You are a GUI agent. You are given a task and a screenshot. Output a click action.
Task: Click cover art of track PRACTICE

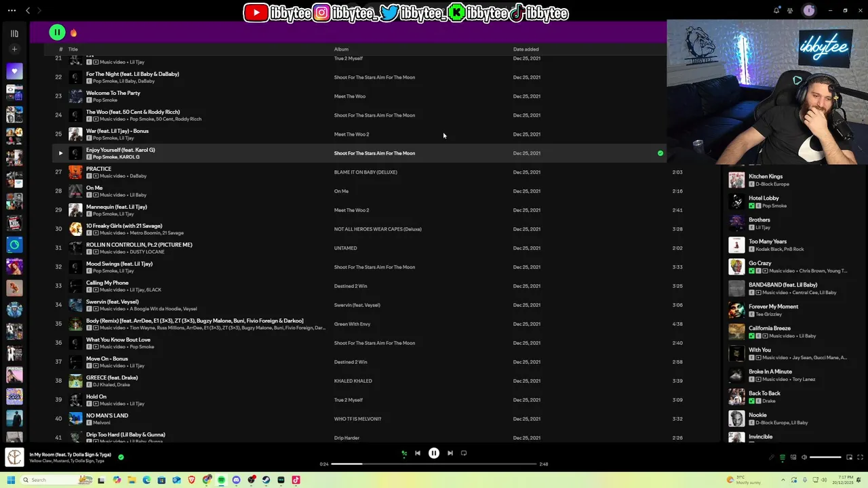(75, 172)
